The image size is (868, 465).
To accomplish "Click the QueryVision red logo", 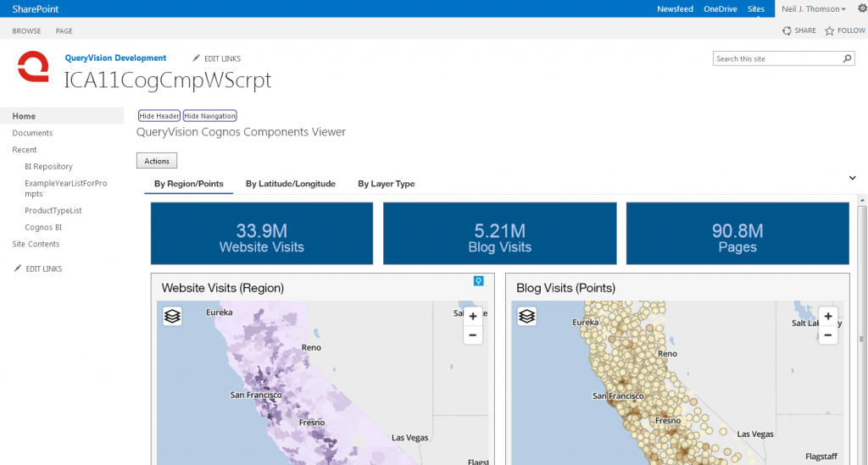I will point(33,66).
